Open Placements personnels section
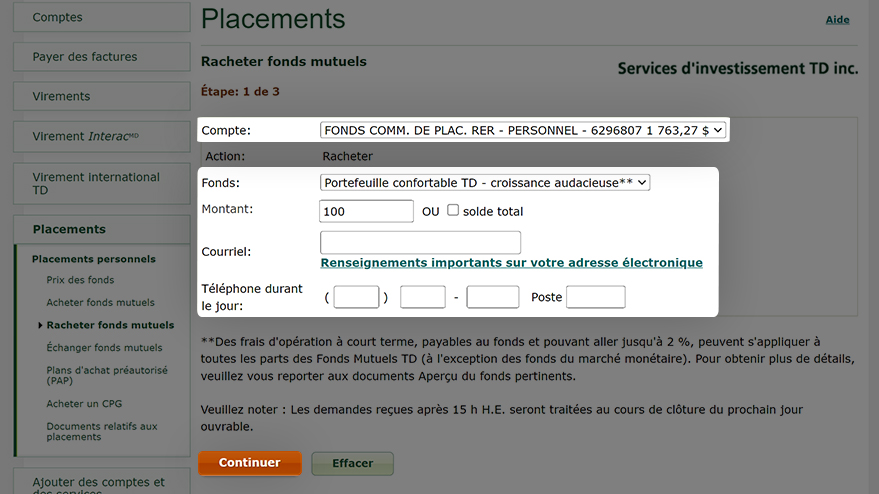The width and height of the screenshot is (879, 494). coord(94,259)
